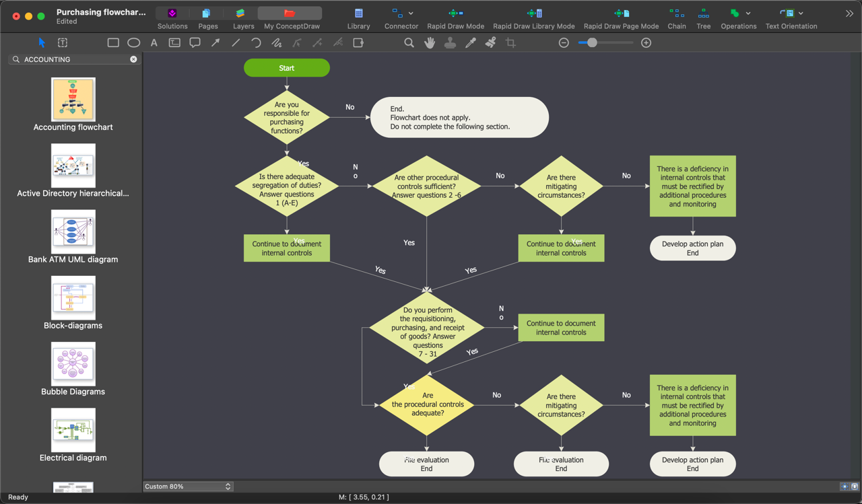Open the Bubble Diagrams thumbnail
Image resolution: width=862 pixels, height=504 pixels.
tap(73, 364)
